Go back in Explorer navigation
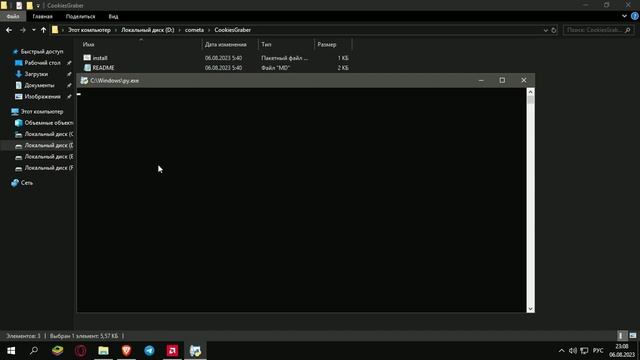The height and width of the screenshot is (360, 640). [x=9, y=30]
